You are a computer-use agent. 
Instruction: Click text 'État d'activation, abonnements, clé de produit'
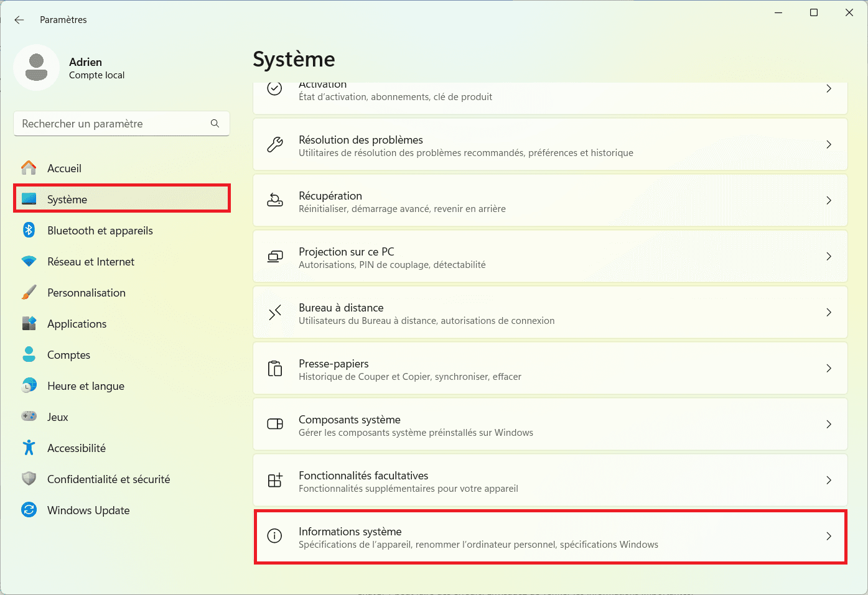[395, 97]
